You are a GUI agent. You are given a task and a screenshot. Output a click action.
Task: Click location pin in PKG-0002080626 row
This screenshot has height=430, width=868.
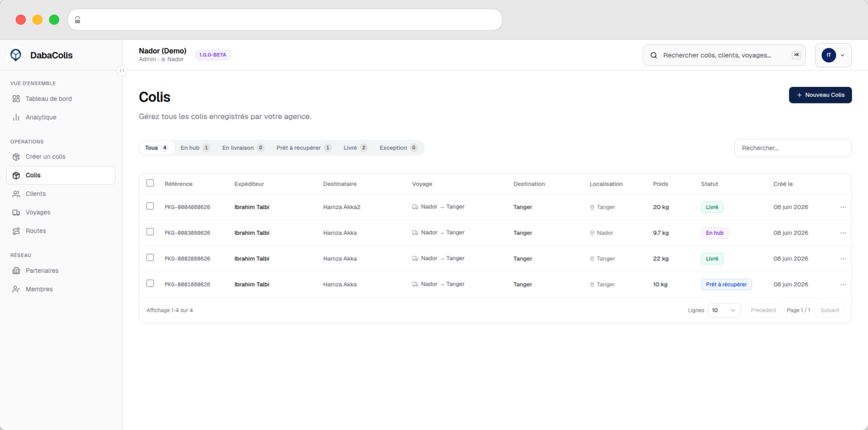pos(592,259)
